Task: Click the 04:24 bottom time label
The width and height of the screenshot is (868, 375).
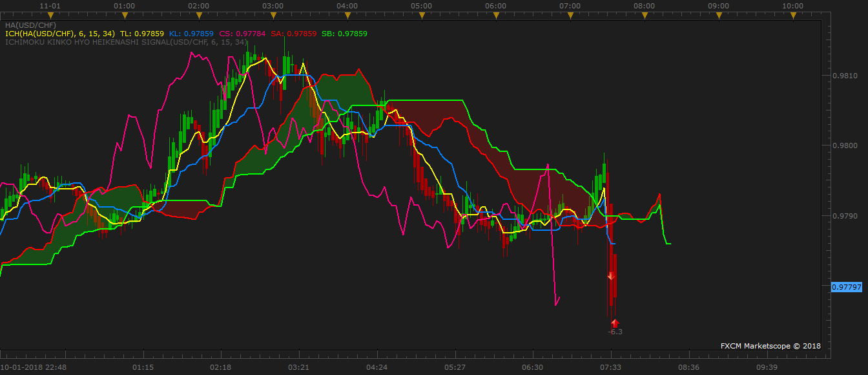Action: click(x=377, y=367)
